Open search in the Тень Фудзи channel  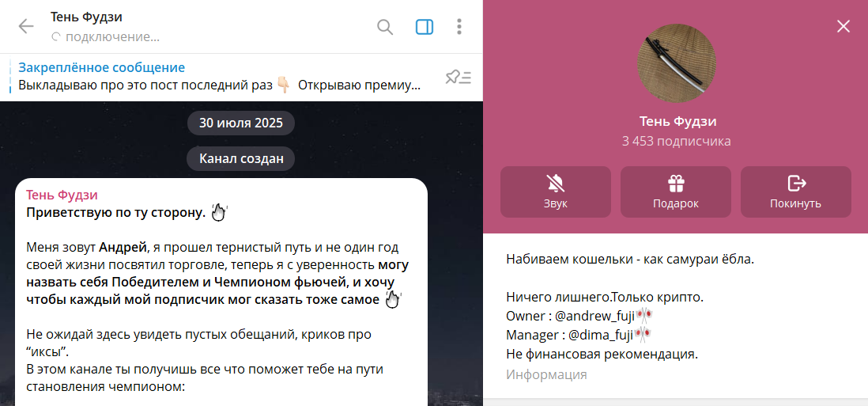pyautogui.click(x=385, y=27)
